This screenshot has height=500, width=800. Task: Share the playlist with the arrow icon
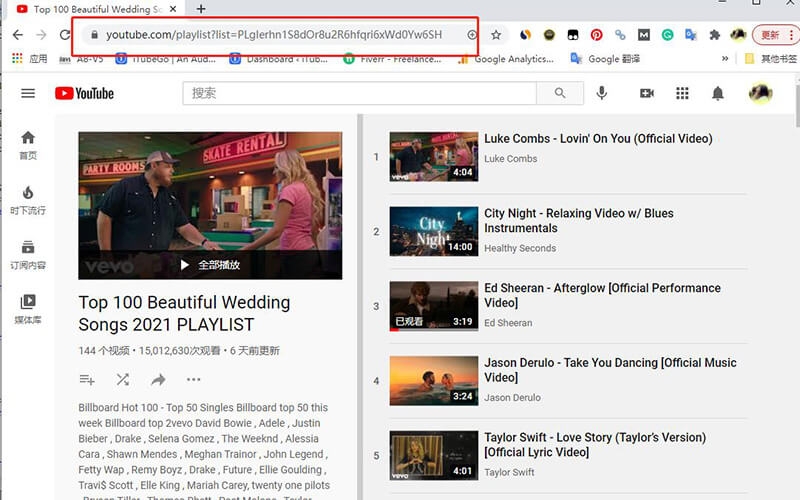158,380
